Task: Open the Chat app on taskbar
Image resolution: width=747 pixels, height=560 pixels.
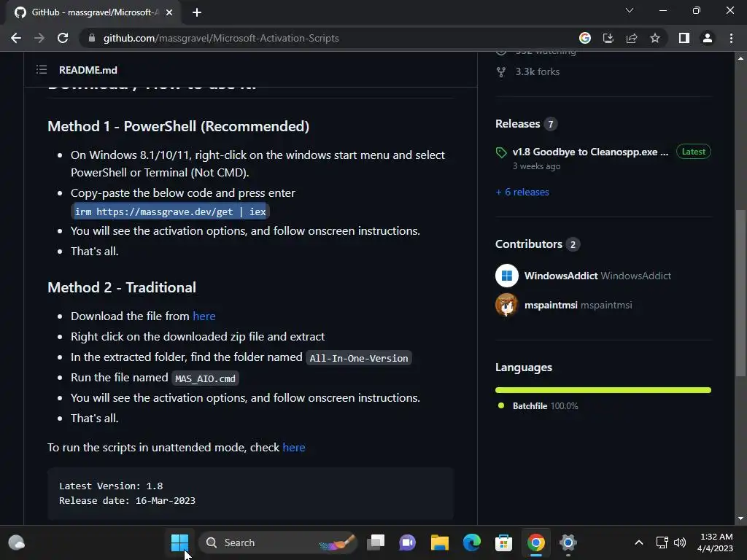Action: [x=407, y=542]
